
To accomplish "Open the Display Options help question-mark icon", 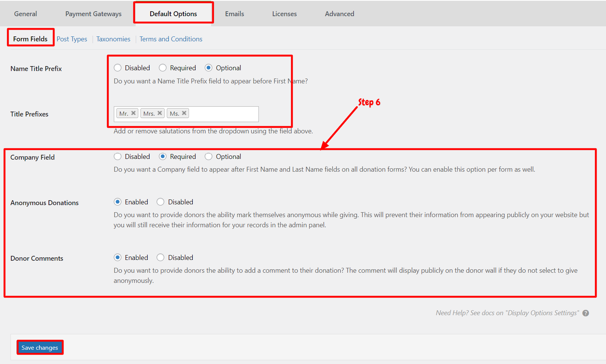I will pos(586,313).
